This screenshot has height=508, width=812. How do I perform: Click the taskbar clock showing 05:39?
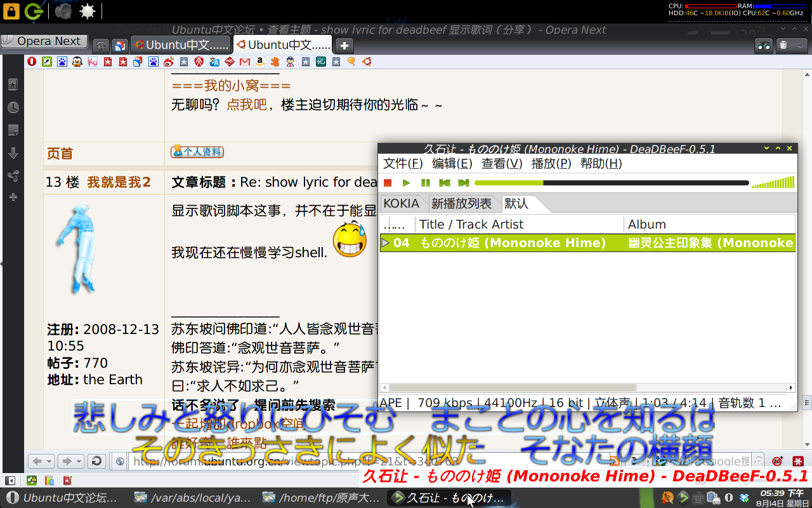click(x=783, y=498)
